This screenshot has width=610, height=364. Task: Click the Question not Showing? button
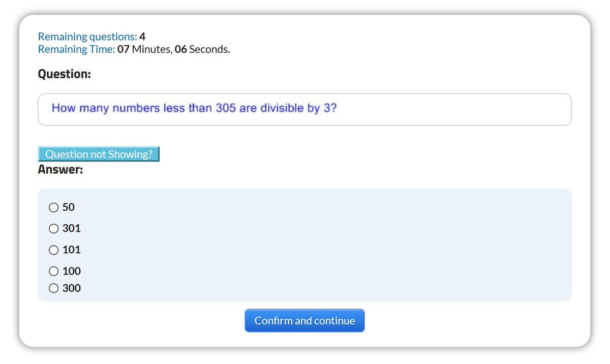(99, 154)
